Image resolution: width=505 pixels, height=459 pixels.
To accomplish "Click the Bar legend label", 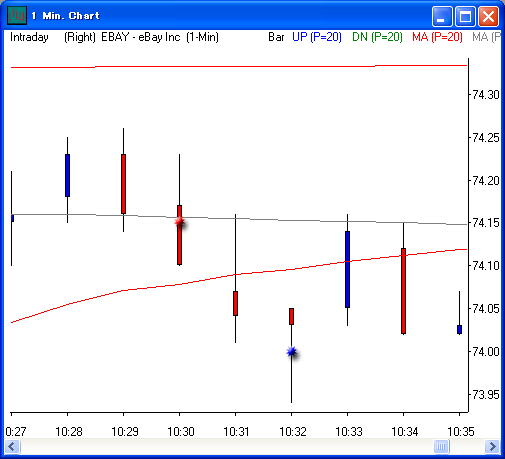I will pyautogui.click(x=276, y=37).
